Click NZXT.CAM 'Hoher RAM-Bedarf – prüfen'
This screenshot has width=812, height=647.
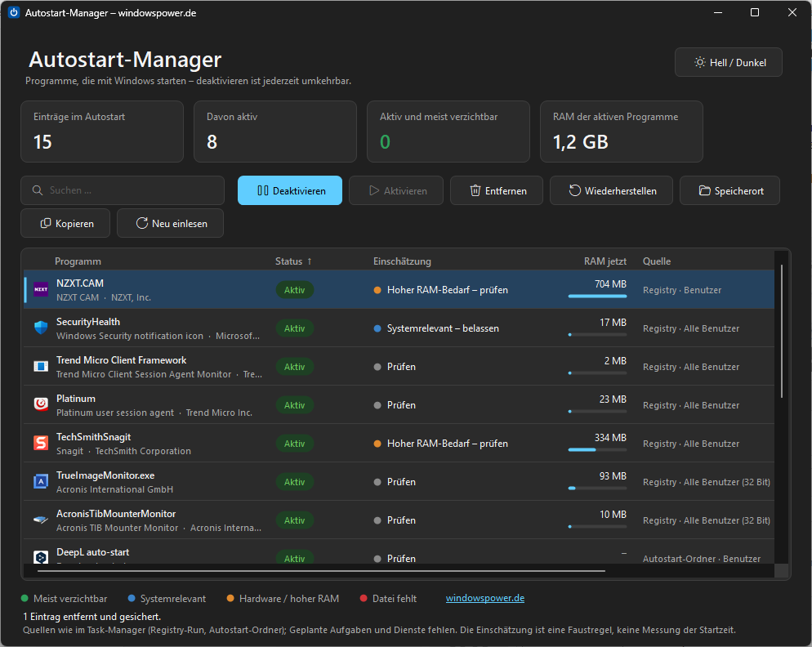448,289
